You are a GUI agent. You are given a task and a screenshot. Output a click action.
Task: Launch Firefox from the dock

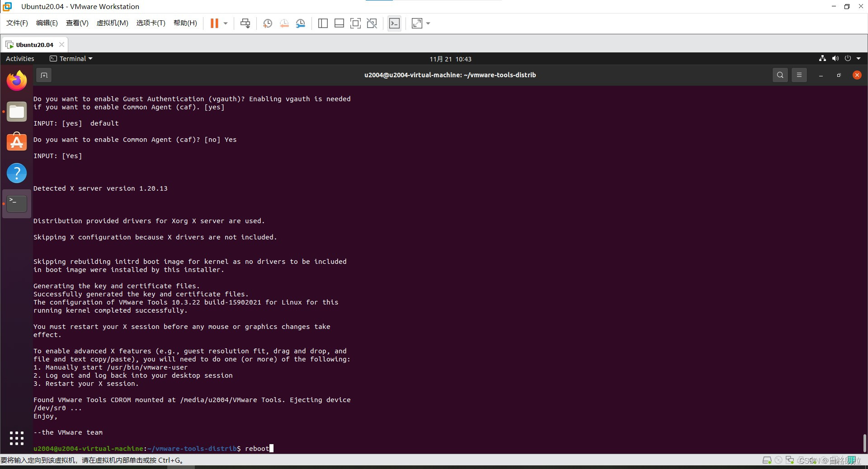point(17,80)
